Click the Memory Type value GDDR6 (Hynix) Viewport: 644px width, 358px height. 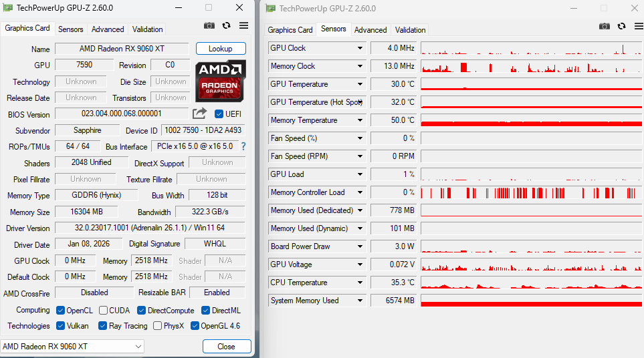click(96, 195)
